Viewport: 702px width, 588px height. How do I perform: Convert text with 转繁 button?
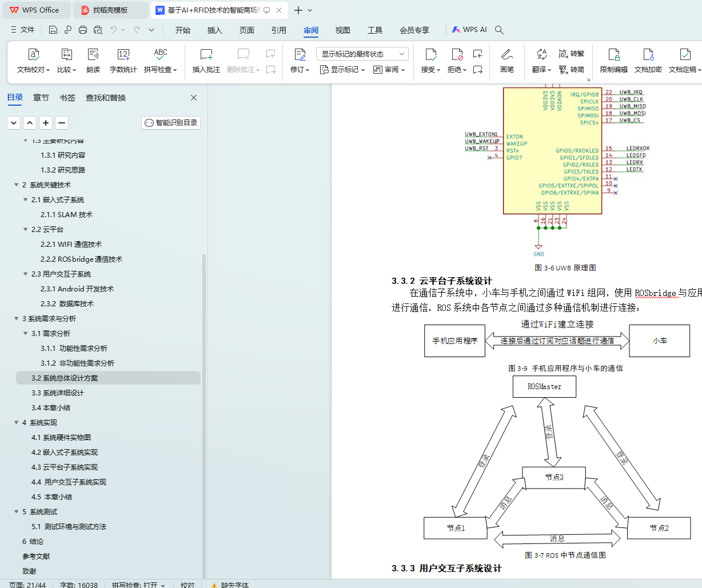572,54
